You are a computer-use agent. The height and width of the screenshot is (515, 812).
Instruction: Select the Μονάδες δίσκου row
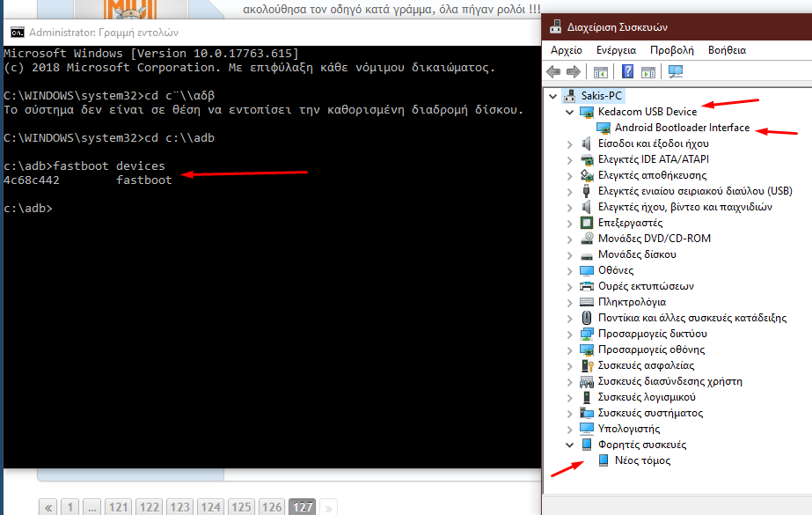coord(637,255)
